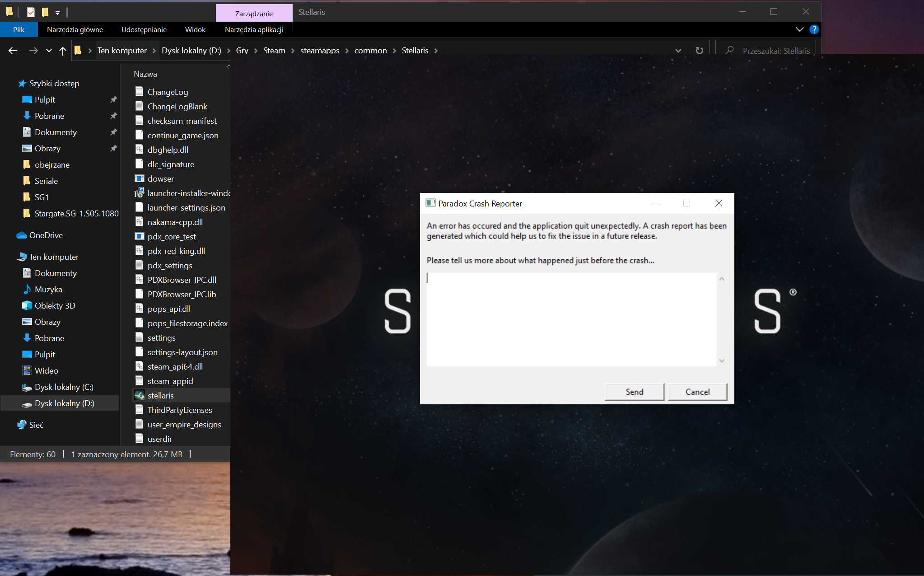Focus the crash description text box
This screenshot has width=924, height=576.
point(571,319)
